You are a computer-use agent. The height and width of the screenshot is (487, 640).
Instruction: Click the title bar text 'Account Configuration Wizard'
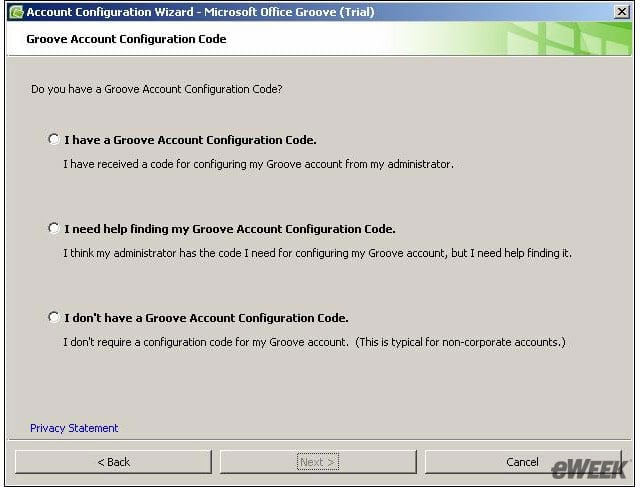(x=110, y=12)
